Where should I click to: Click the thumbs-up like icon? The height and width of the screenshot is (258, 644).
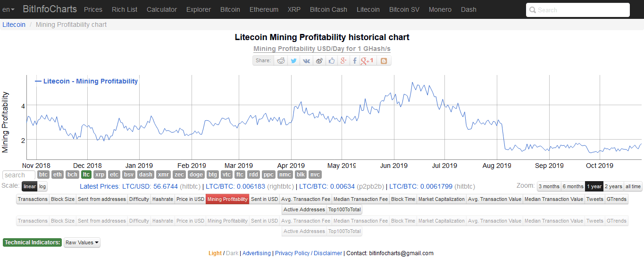click(x=332, y=60)
